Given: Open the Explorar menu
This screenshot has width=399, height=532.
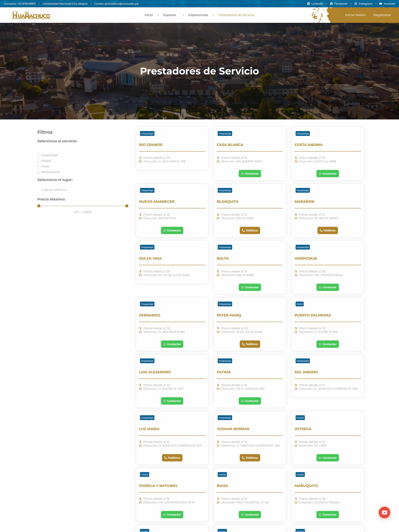Looking at the screenshot, I should coord(170,15).
